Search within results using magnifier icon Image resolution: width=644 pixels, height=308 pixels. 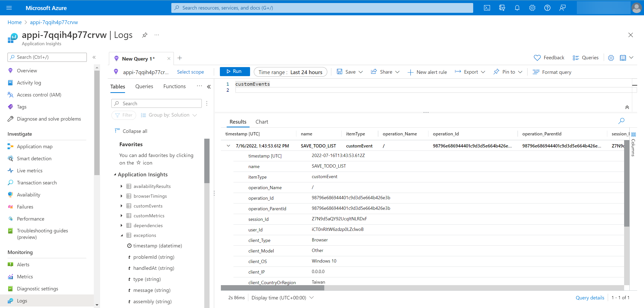click(621, 121)
